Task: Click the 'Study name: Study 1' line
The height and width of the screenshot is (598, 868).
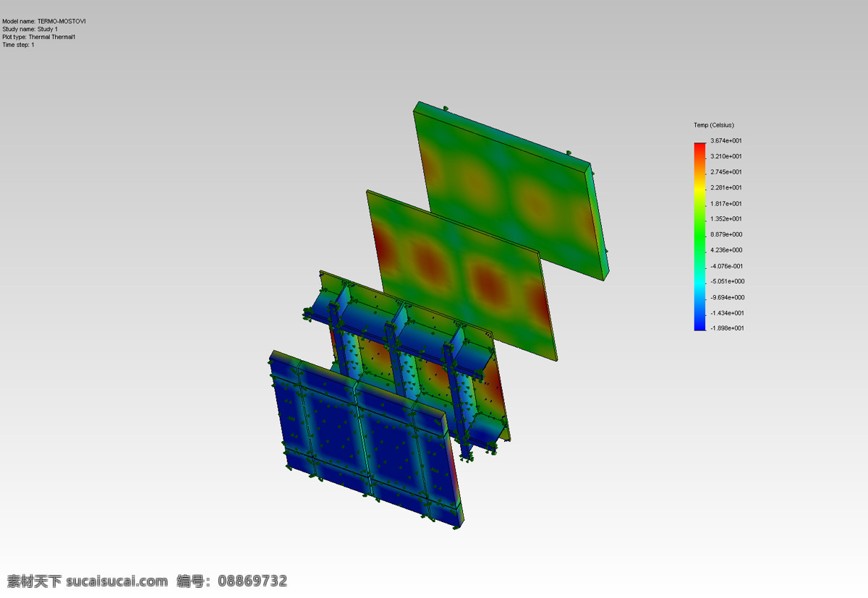Action: (30, 30)
